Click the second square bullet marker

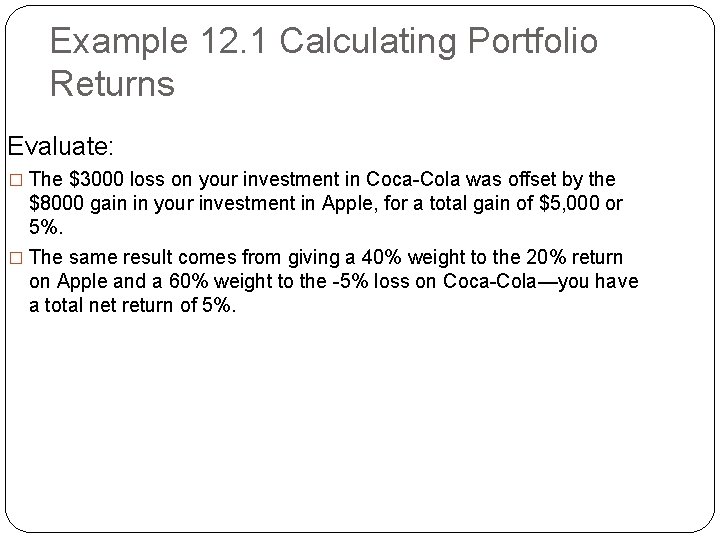[x=16, y=258]
